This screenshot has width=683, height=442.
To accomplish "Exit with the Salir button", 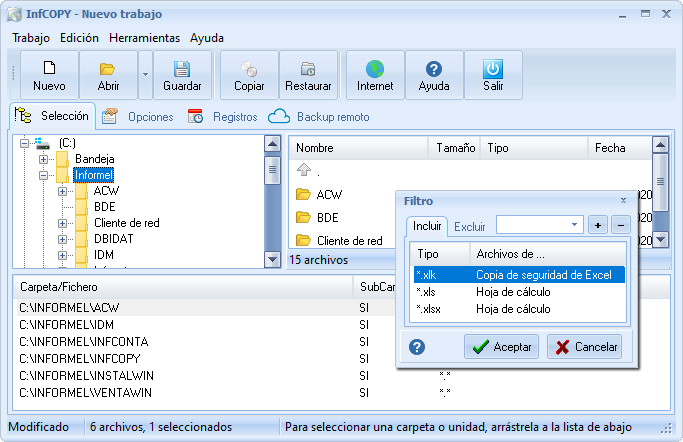I will (493, 75).
